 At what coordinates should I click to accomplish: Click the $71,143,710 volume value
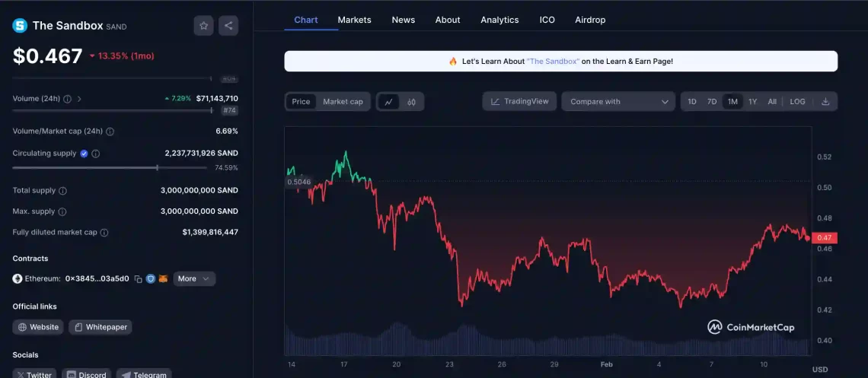click(x=217, y=98)
